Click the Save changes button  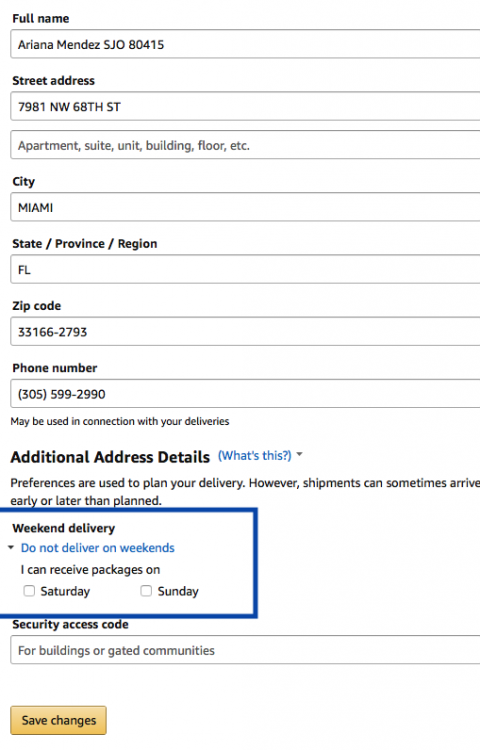58,720
